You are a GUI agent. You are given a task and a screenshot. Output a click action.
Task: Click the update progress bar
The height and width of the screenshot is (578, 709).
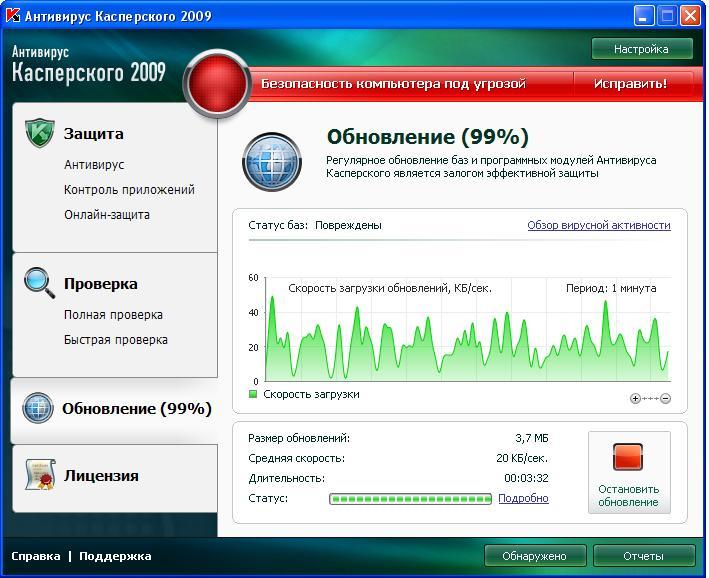(x=411, y=499)
